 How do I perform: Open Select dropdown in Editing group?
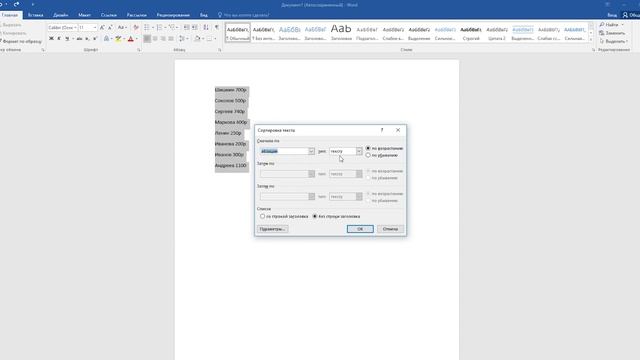tap(614, 41)
